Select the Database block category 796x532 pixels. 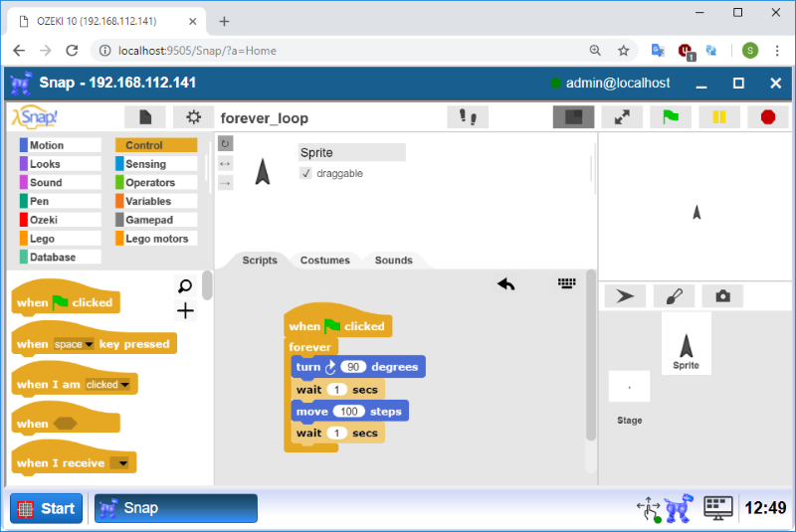(x=60, y=258)
